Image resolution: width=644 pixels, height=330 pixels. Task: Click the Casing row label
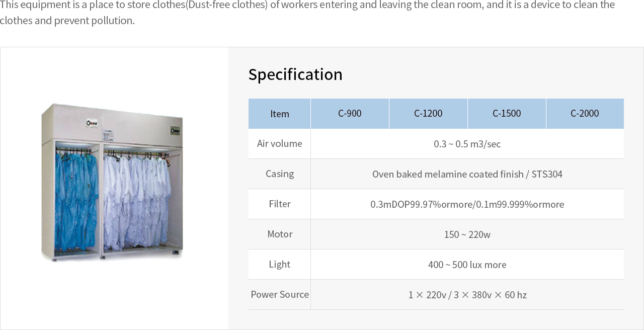point(280,174)
